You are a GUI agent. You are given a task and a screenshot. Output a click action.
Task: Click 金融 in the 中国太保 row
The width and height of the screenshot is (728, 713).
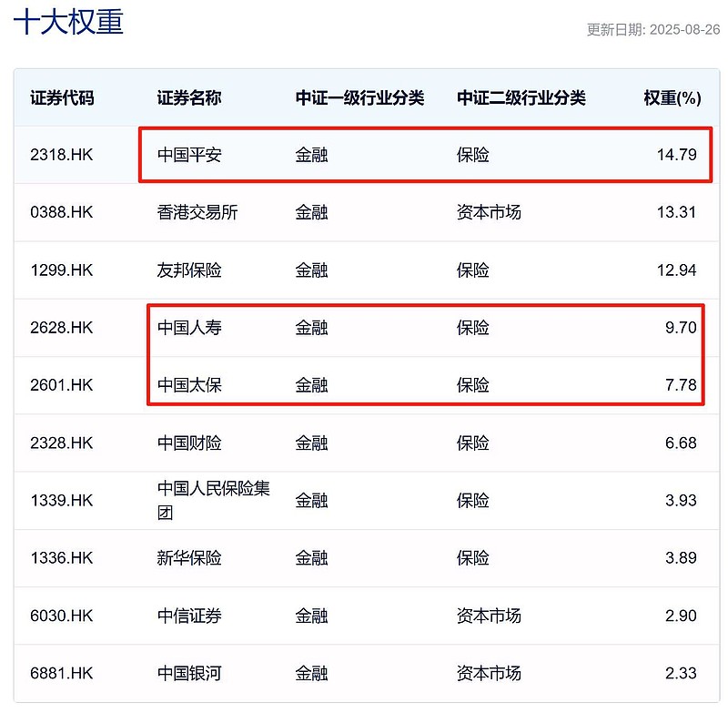click(x=311, y=385)
